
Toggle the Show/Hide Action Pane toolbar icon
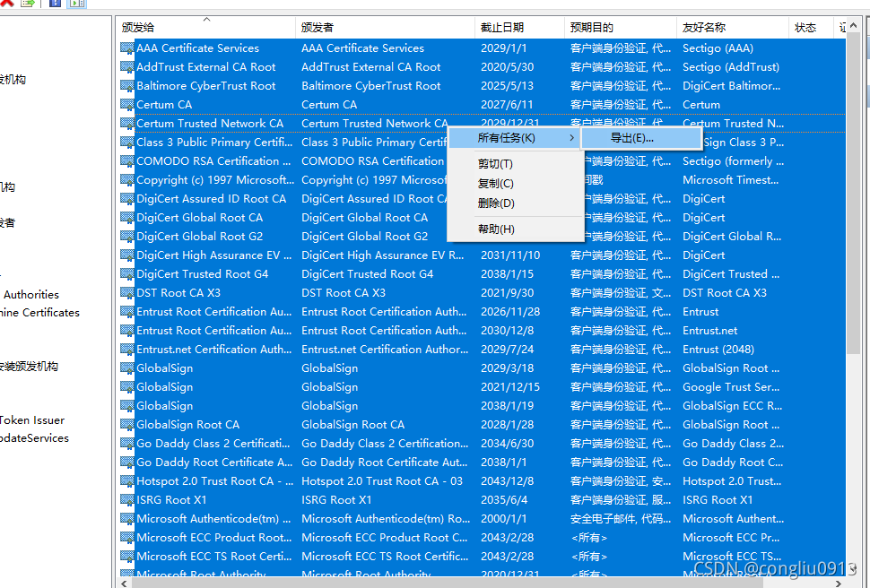click(77, 4)
